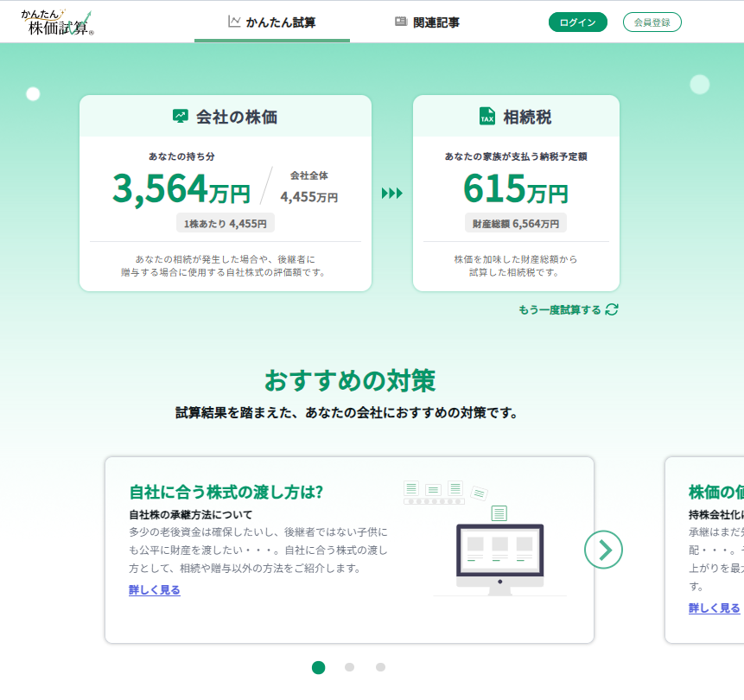
Task: Open 詳しく見る in the partially visible right card
Action: (714, 608)
